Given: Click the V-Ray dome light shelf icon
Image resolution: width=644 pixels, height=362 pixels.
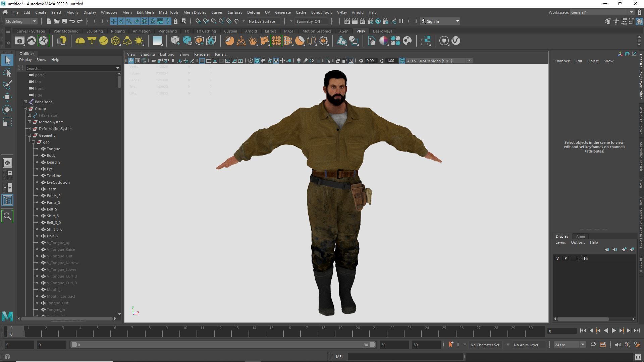Looking at the screenshot, I should coord(80,41).
